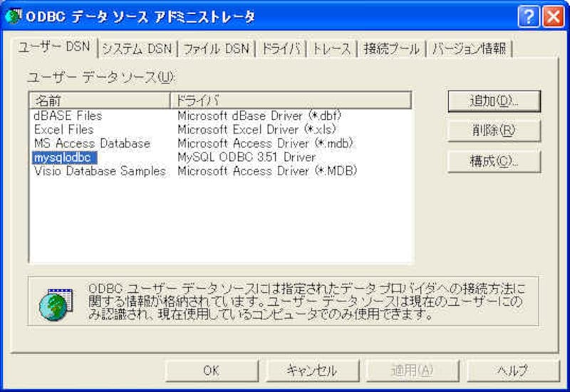Open help with the ヘルプ button
This screenshot has width=570, height=392.
pyautogui.click(x=513, y=371)
